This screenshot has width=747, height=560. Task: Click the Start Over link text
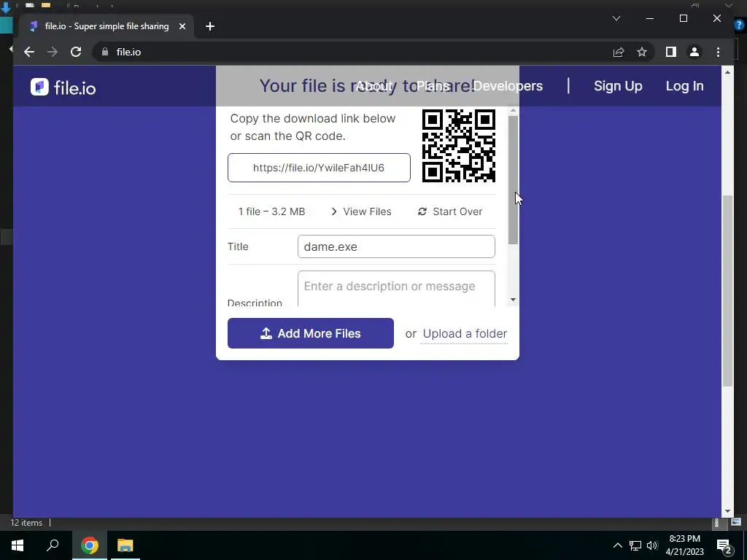[457, 211]
